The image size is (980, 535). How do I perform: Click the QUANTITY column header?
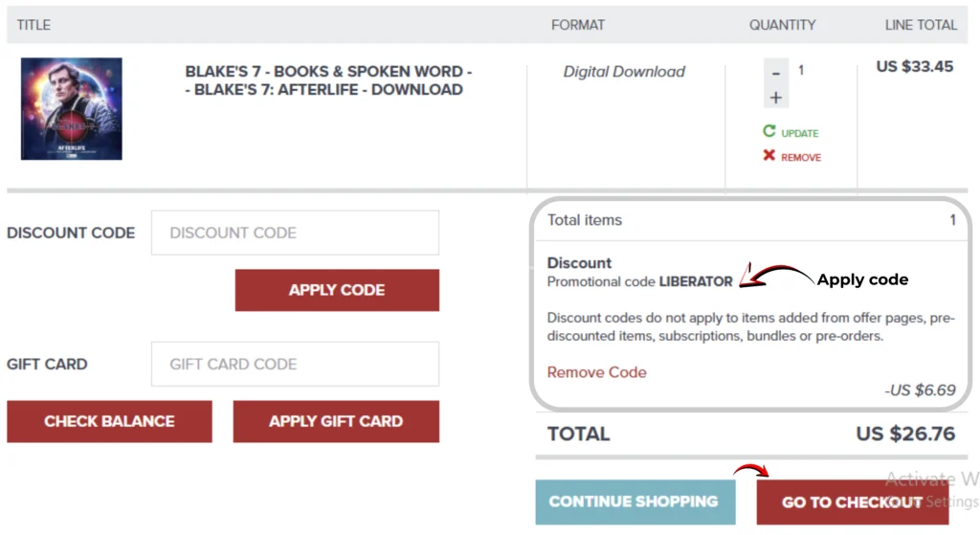(783, 25)
